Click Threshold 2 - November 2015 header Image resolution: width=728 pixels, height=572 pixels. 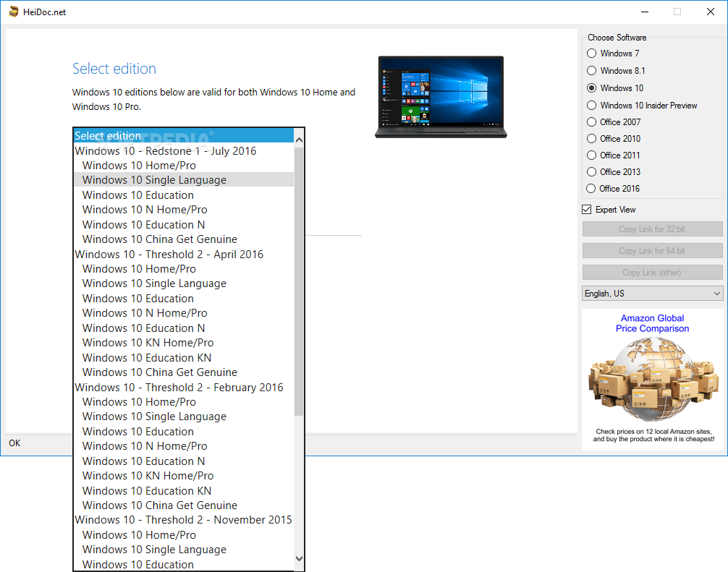click(x=184, y=520)
